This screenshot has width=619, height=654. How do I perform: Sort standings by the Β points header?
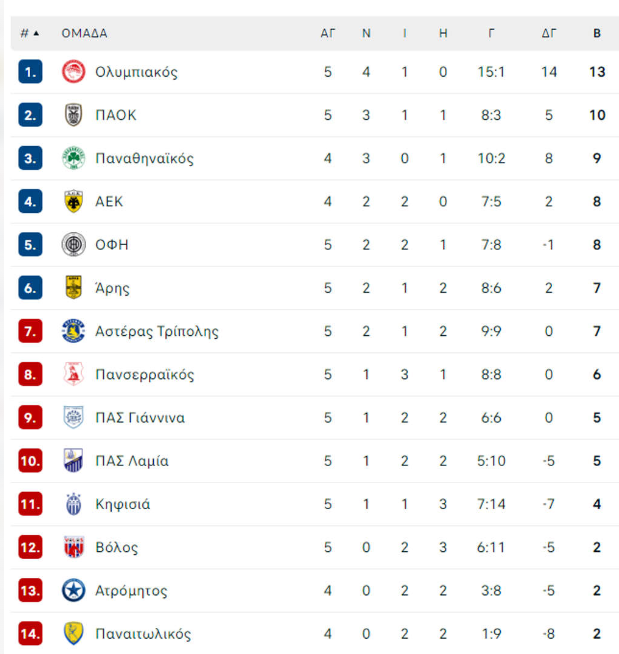(597, 33)
